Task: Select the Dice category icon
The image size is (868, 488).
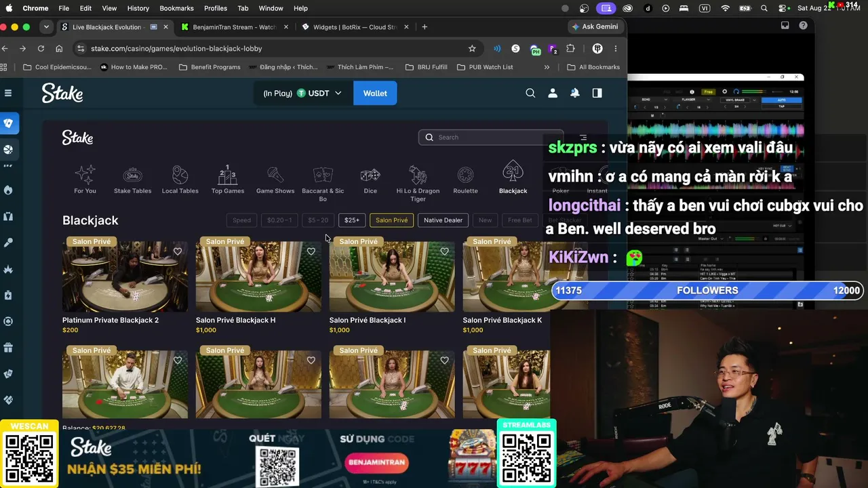Action: (370, 175)
